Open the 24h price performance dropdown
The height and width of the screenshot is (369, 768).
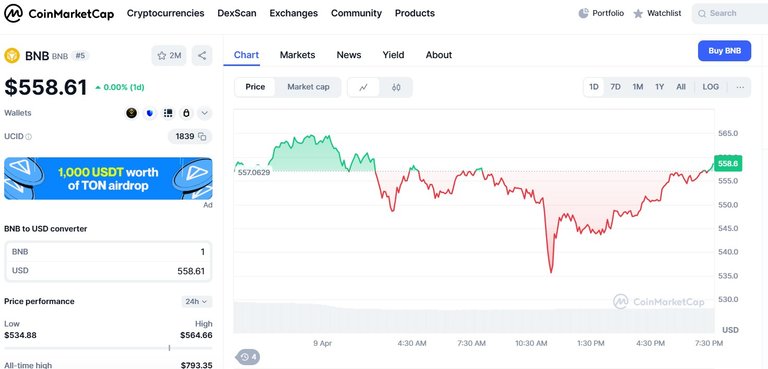tap(196, 301)
